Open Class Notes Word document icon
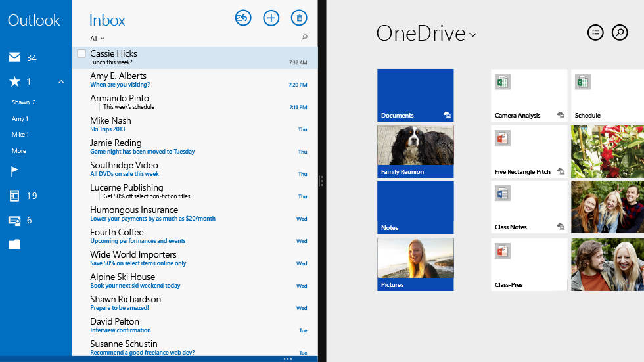This screenshot has width=644, height=362. 502,193
